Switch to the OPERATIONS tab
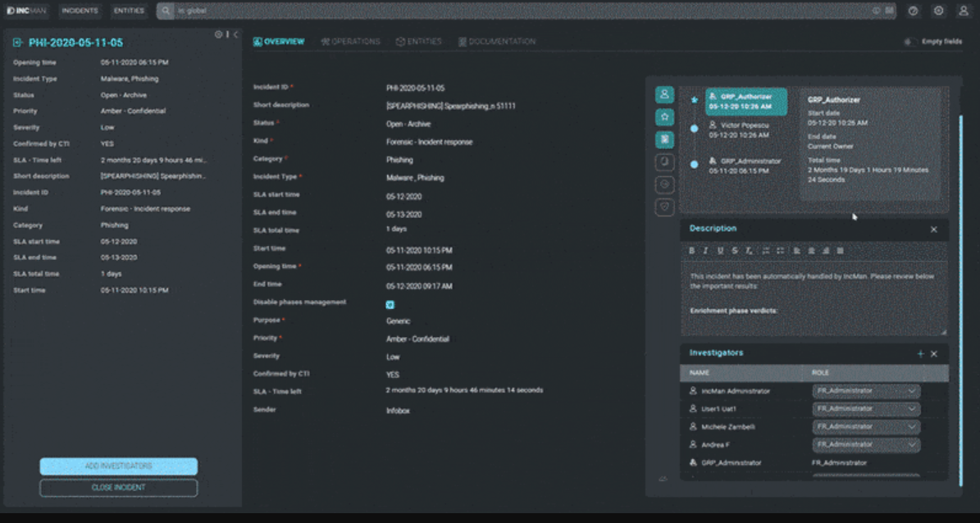This screenshot has height=523, width=980. pos(351,42)
